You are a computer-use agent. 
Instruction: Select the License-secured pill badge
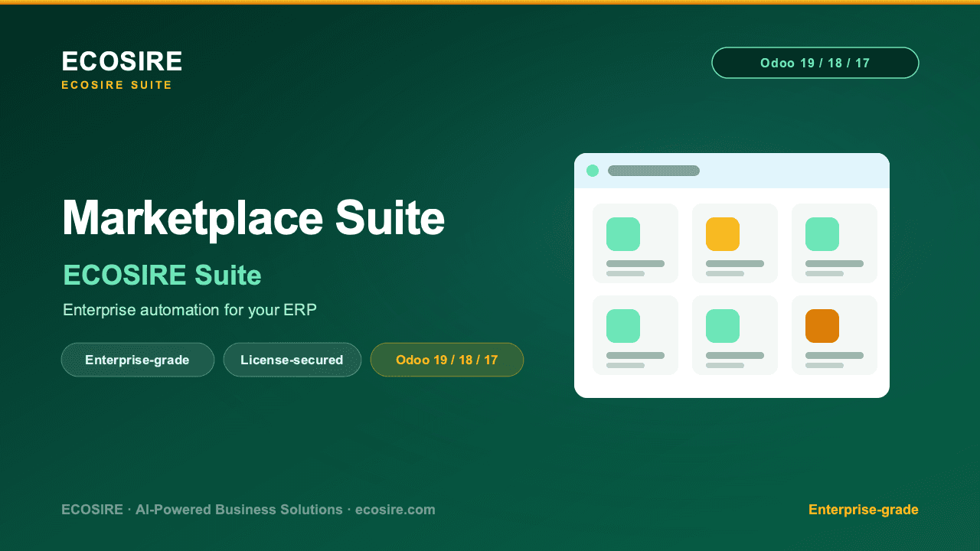coord(292,360)
